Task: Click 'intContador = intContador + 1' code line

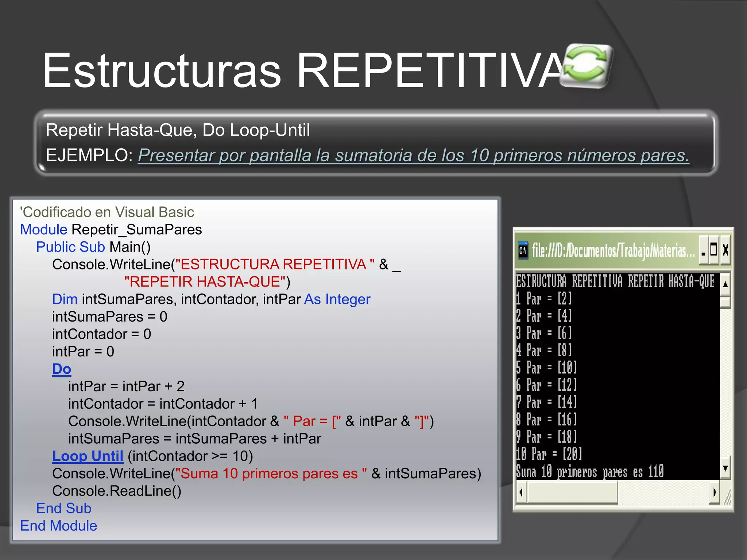Action: tap(163, 404)
